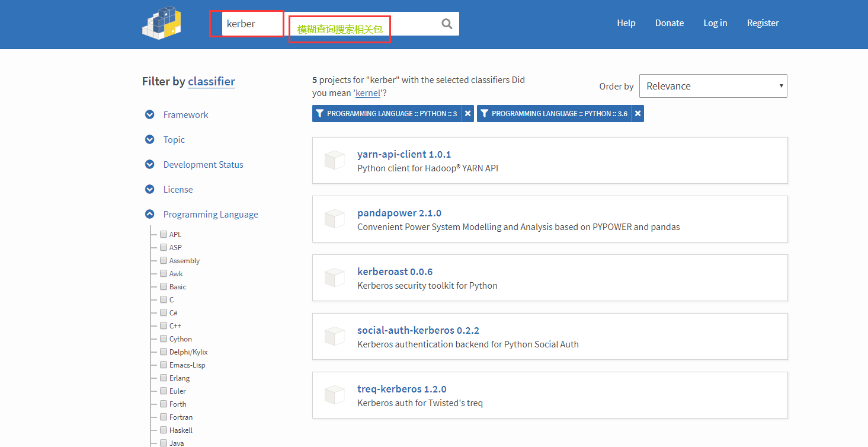Open the kerberoast 0.0.6 project
This screenshot has height=447, width=868.
click(x=395, y=272)
